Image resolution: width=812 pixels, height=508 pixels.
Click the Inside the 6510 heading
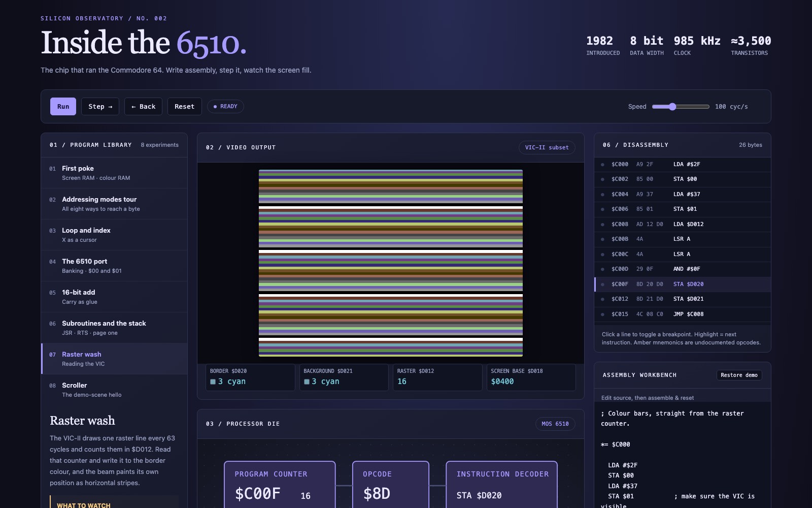click(x=144, y=43)
